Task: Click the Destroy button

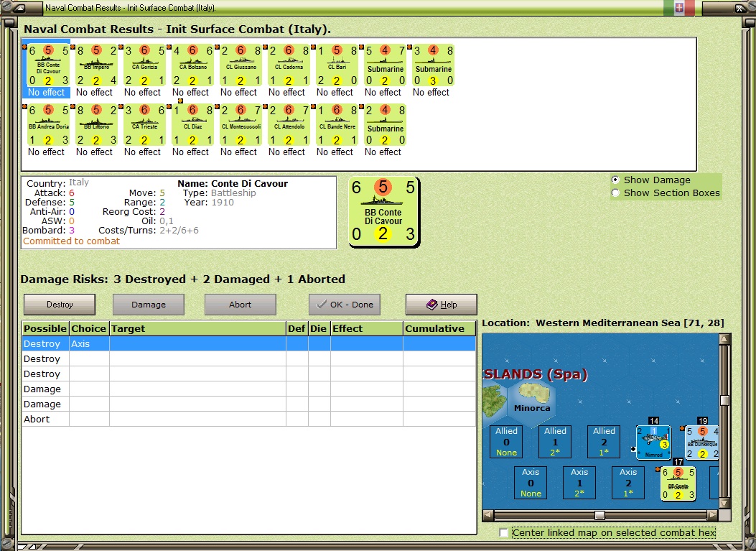Action: pyautogui.click(x=60, y=305)
